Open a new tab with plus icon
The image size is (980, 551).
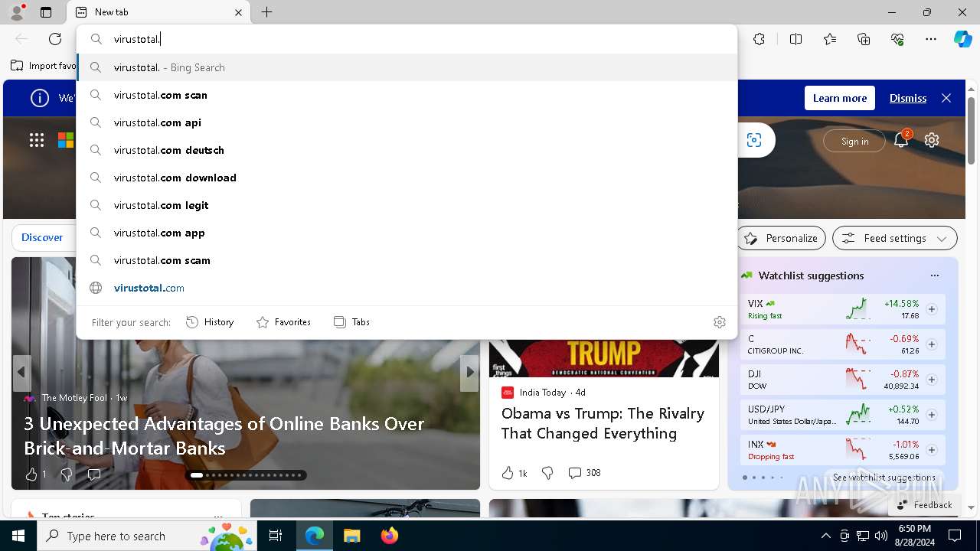coord(266,12)
